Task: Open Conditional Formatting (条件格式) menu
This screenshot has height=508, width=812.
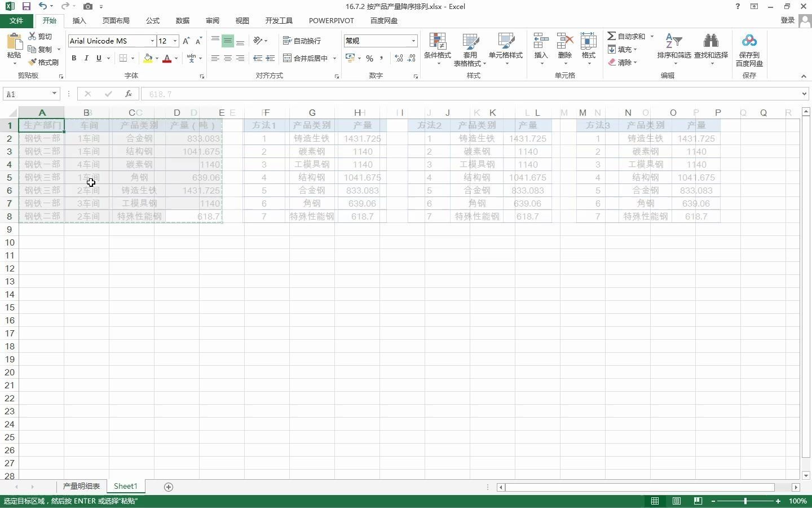Action: [x=438, y=49]
